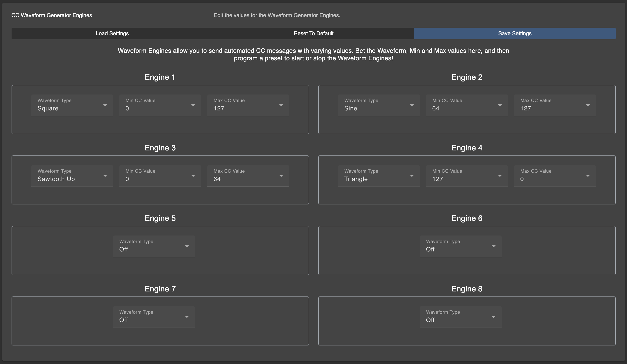
Task: Open the Engine 1 Waveform Type dropdown
Action: pyautogui.click(x=72, y=105)
